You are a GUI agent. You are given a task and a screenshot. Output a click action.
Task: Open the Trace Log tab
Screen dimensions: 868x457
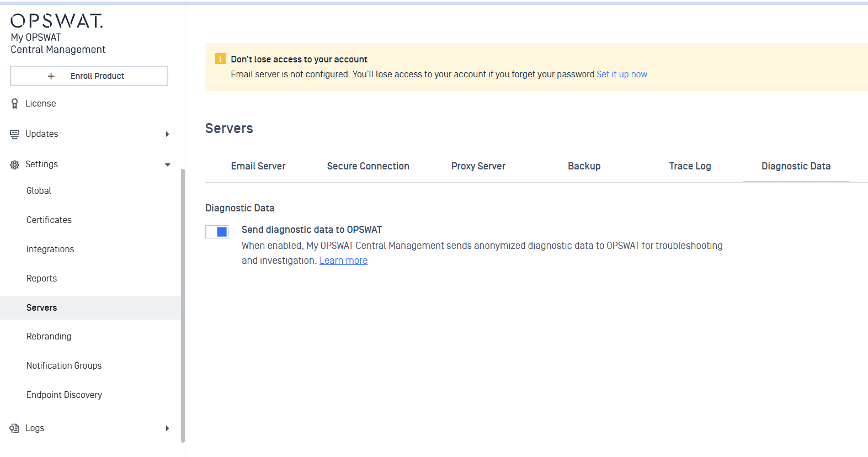pyautogui.click(x=690, y=166)
